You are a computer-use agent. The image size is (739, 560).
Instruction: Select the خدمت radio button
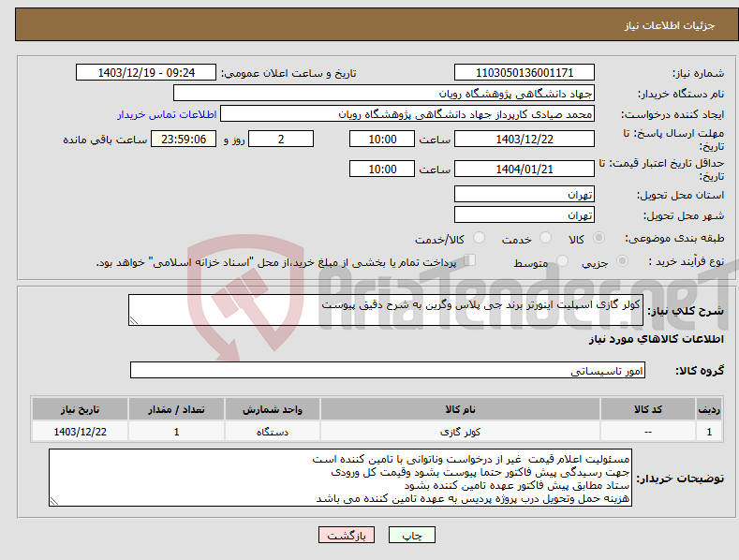click(545, 238)
